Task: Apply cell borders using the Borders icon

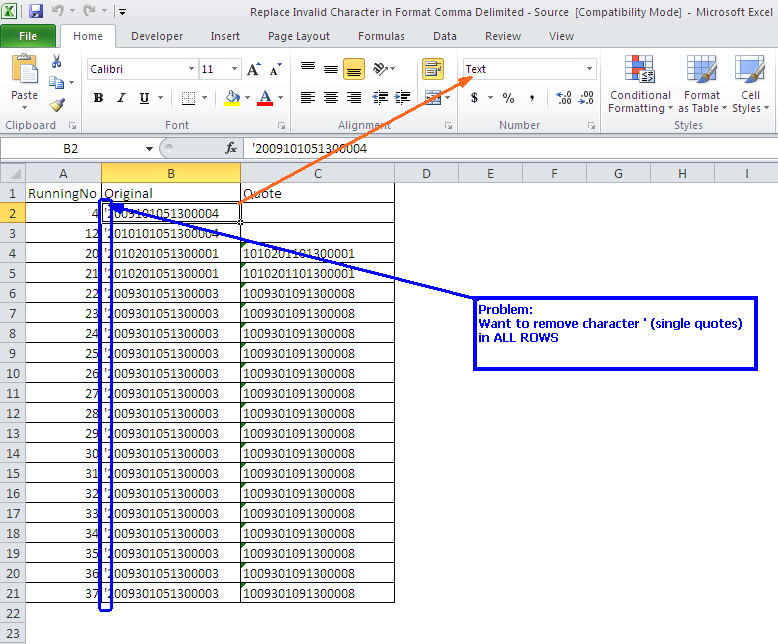Action: pyautogui.click(x=188, y=98)
